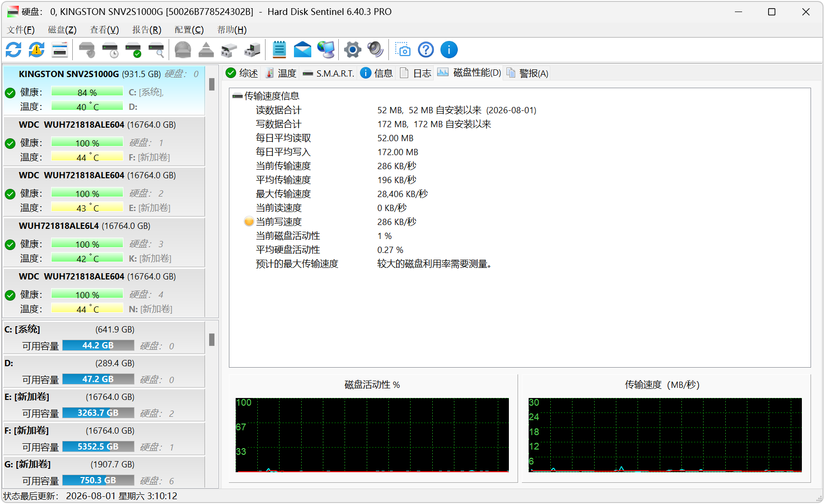This screenshot has height=504, width=825.
Task: Click the camera screenshot toolbar icon
Action: tap(403, 50)
